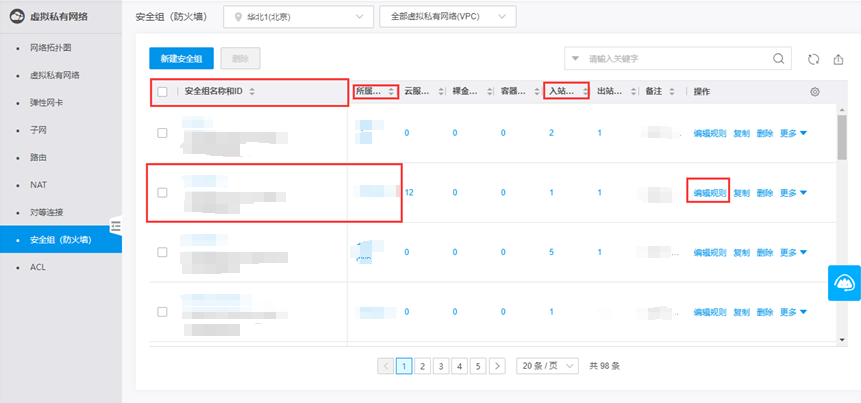Sort by 云服务器 column arrows
The height and width of the screenshot is (403, 861).
click(x=441, y=92)
